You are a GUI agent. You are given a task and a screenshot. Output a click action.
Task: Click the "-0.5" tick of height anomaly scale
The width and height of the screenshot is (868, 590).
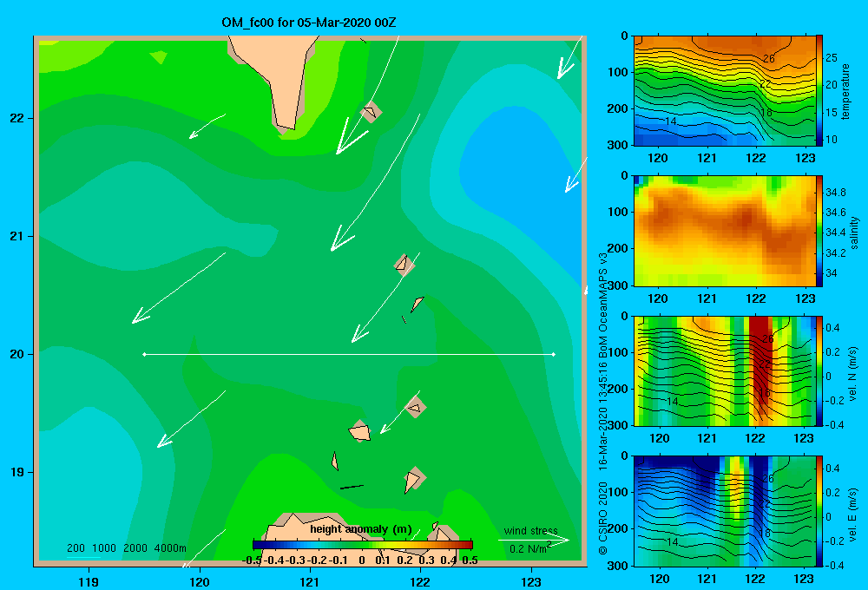253,560
